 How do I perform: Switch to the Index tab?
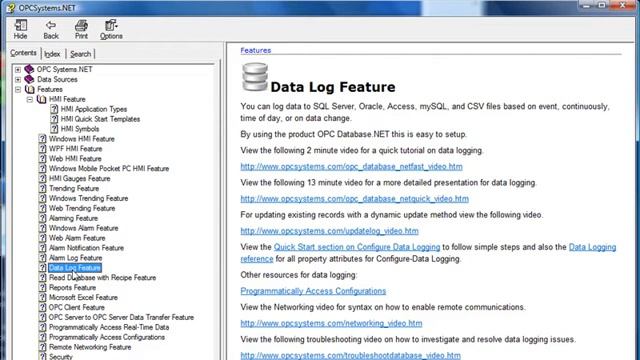pyautogui.click(x=52, y=54)
